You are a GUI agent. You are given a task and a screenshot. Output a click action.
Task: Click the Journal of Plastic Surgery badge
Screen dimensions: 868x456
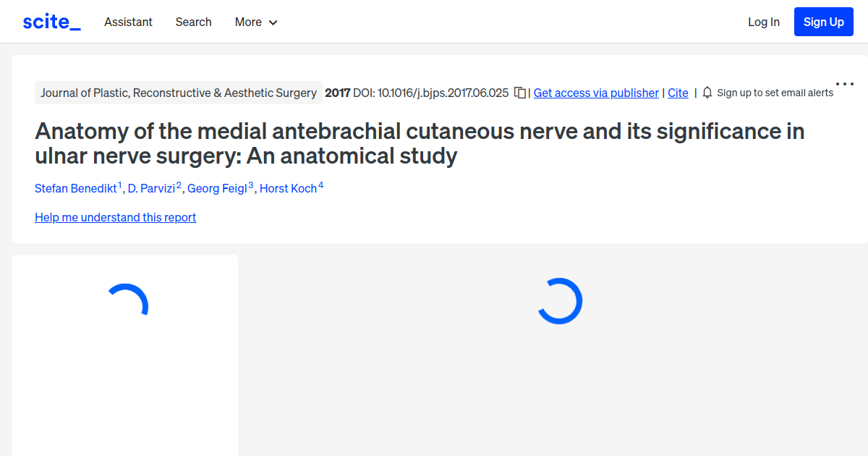pyautogui.click(x=179, y=93)
